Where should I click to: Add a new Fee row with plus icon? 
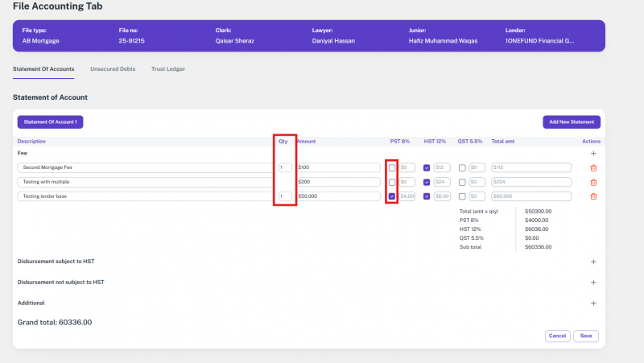coord(593,153)
